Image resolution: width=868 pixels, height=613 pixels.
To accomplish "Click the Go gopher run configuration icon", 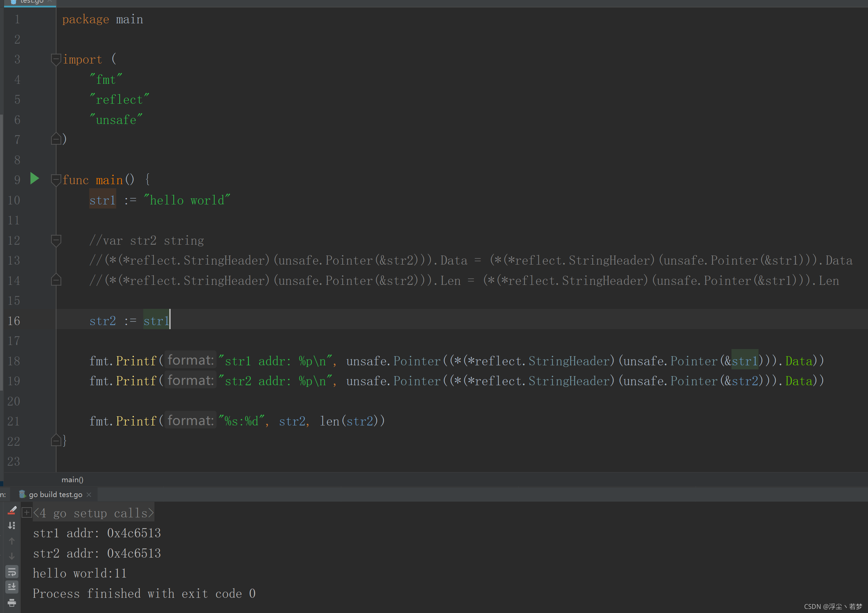I will (22, 494).
